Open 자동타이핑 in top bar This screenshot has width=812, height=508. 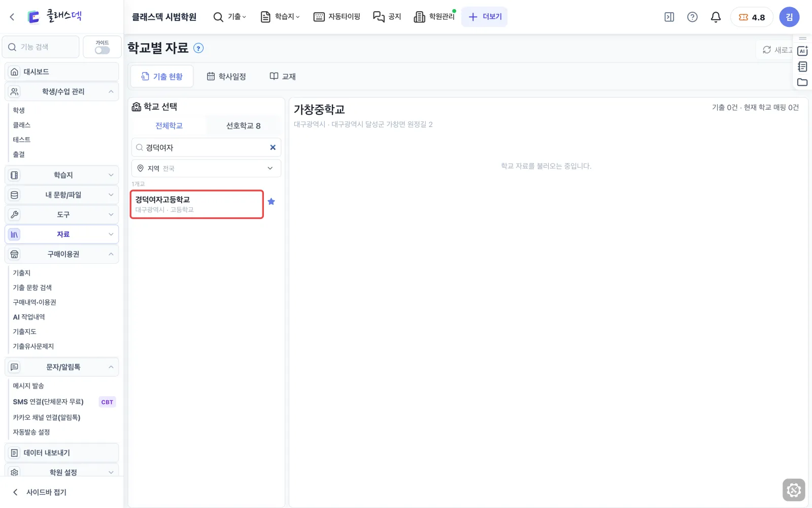pos(337,17)
